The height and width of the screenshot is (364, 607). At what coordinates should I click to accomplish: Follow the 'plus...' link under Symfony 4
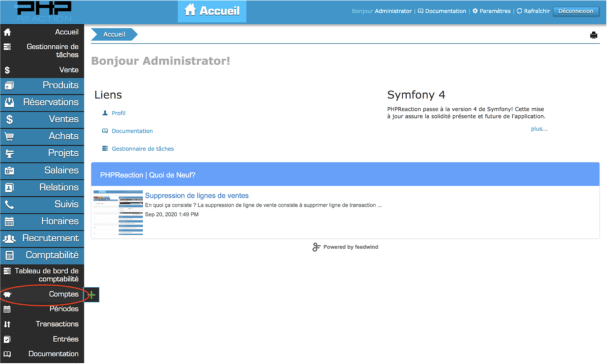point(539,129)
